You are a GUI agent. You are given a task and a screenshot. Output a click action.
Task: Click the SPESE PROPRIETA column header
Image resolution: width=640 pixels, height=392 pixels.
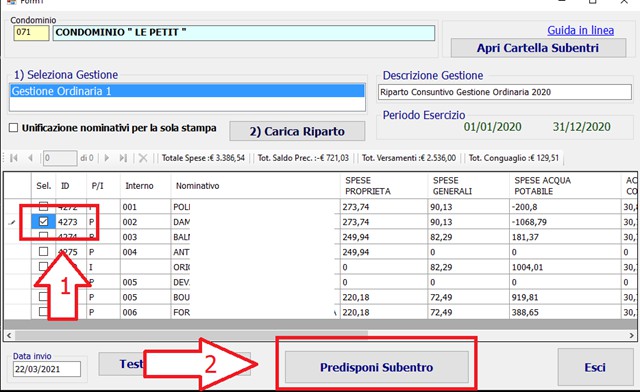point(384,186)
